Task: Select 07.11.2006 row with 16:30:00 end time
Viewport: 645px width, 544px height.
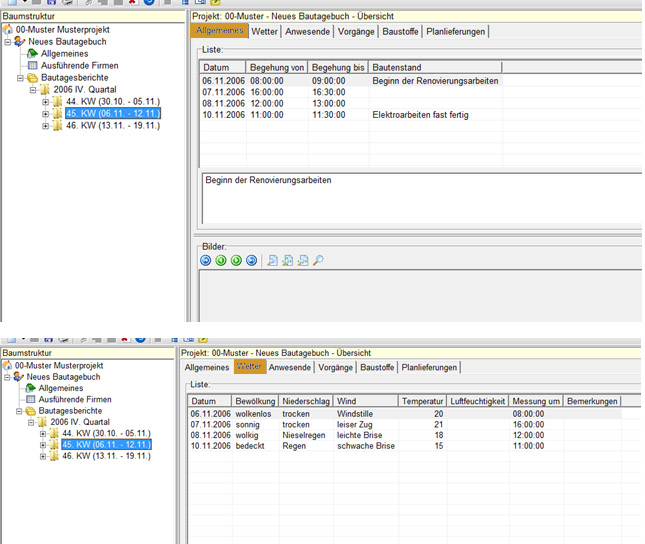Action: pos(351,92)
